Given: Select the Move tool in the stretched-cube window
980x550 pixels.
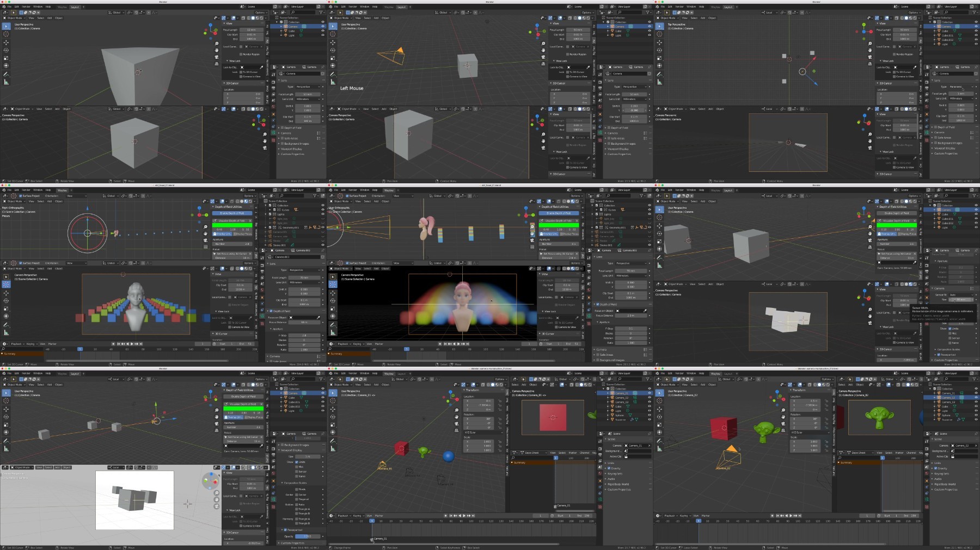Looking at the screenshot, I should (x=6, y=42).
